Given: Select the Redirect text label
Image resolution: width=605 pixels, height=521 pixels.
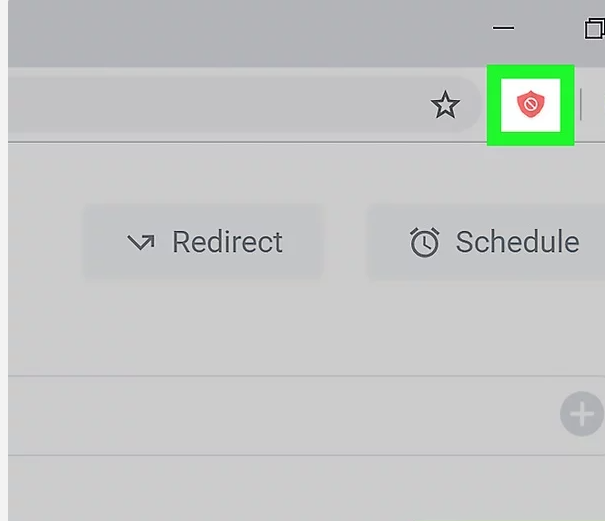Looking at the screenshot, I should tap(227, 242).
